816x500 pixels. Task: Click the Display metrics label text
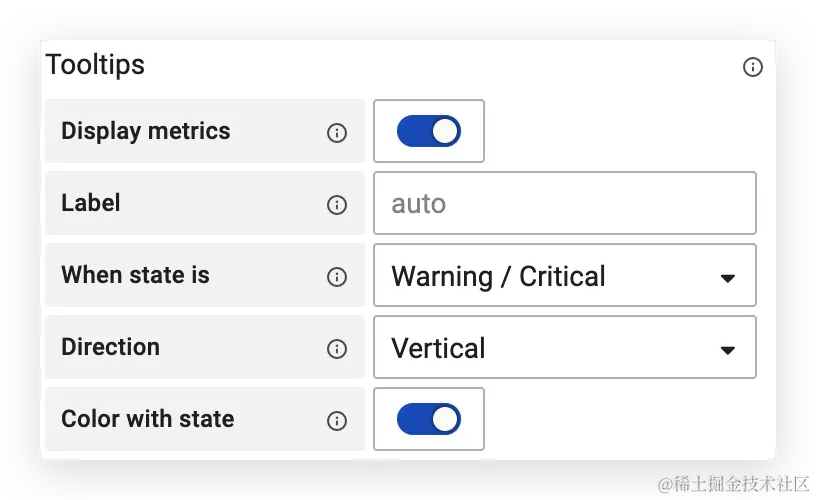tap(146, 131)
